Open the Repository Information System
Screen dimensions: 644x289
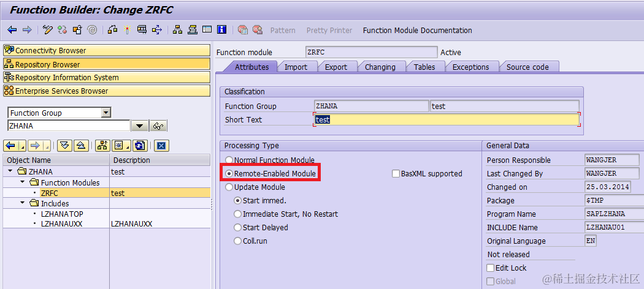[107, 78]
